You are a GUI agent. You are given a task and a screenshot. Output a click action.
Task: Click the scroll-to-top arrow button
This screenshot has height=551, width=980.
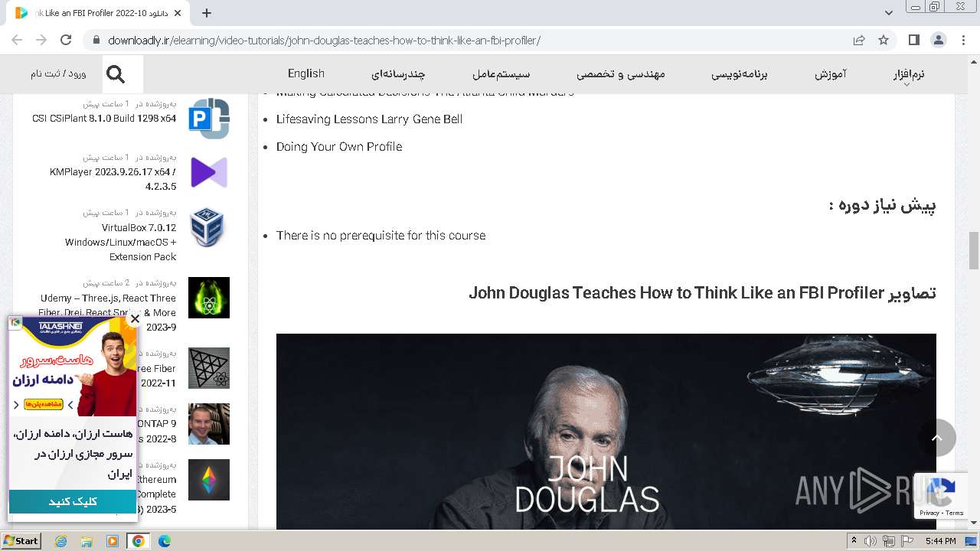(937, 438)
